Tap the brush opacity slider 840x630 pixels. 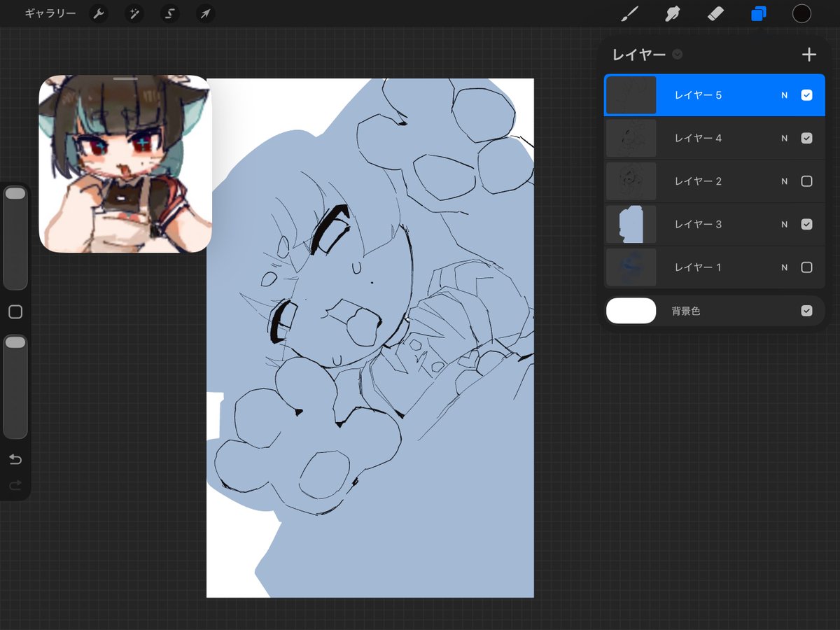[15, 386]
